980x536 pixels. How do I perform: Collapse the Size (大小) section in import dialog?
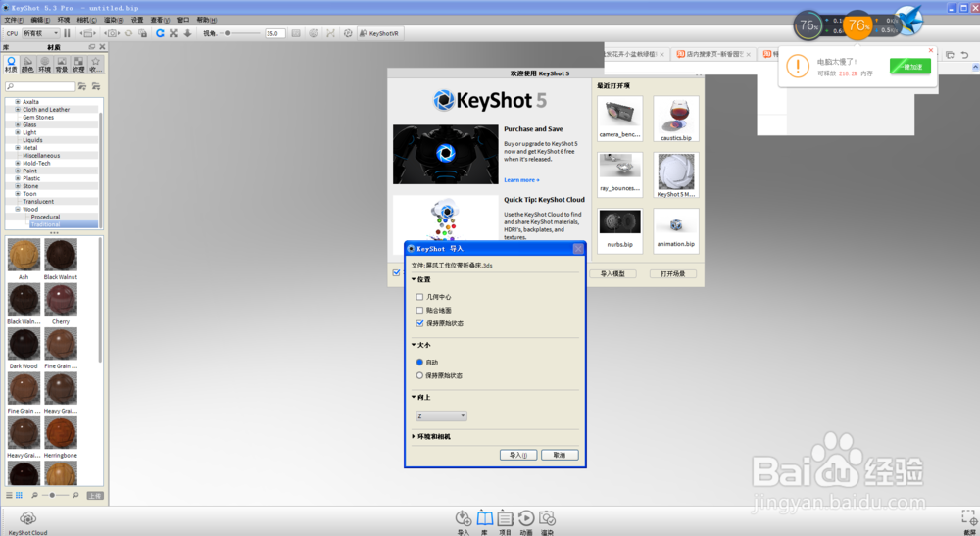click(414, 345)
